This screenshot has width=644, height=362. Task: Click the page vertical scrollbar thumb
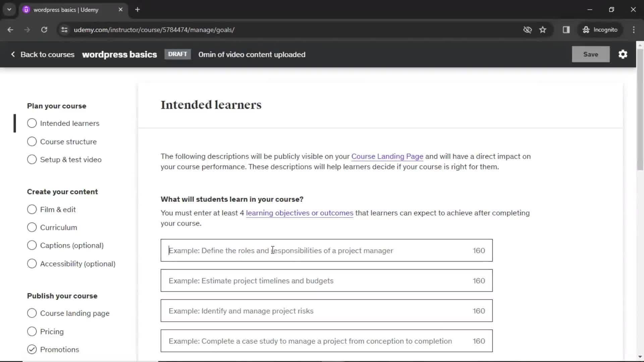pos(640,109)
